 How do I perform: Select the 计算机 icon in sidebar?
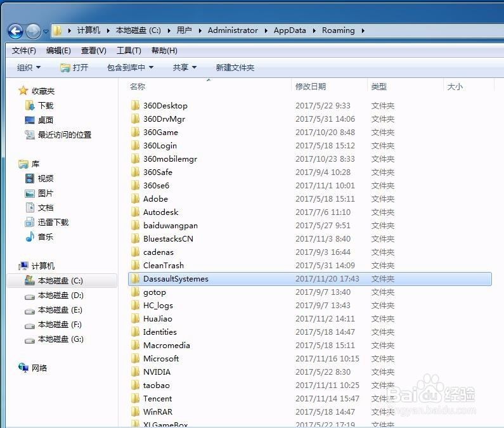(x=23, y=266)
